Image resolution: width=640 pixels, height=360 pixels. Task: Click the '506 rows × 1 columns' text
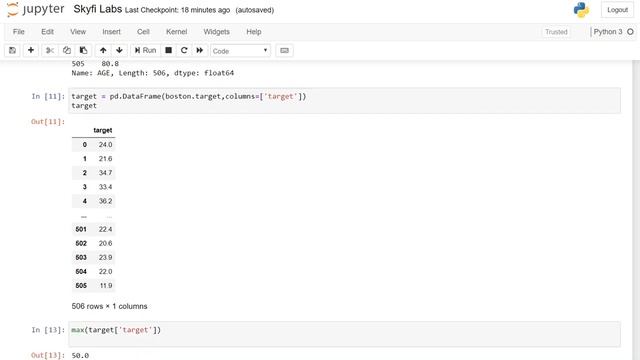coord(109,306)
